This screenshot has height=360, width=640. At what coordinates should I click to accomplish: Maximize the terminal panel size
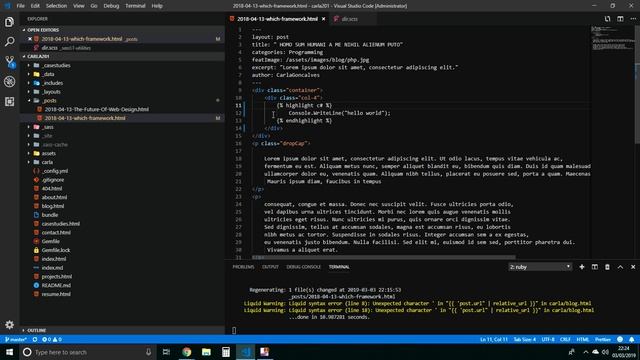click(x=620, y=267)
